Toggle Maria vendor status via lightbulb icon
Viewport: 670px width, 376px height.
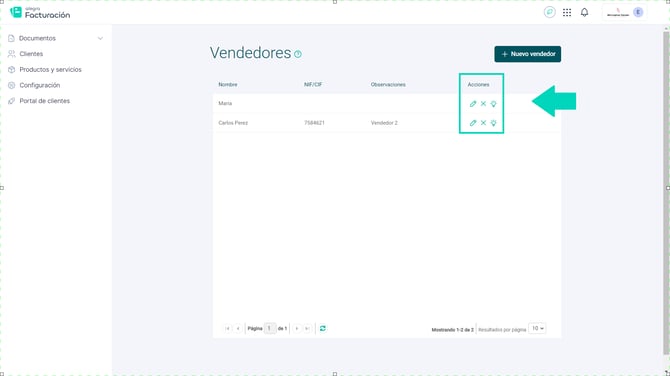(494, 104)
